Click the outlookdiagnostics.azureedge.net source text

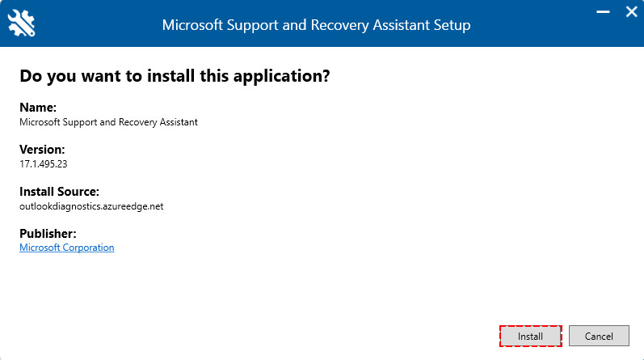coord(91,206)
